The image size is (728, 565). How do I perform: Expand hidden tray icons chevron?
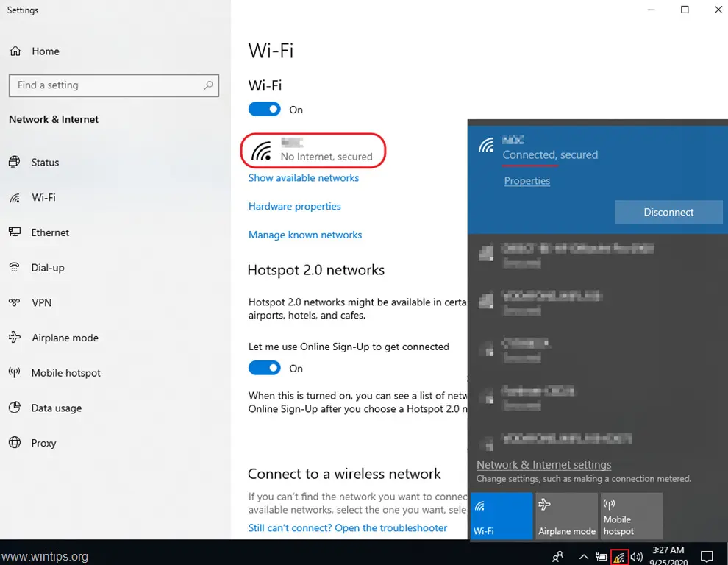pos(584,557)
